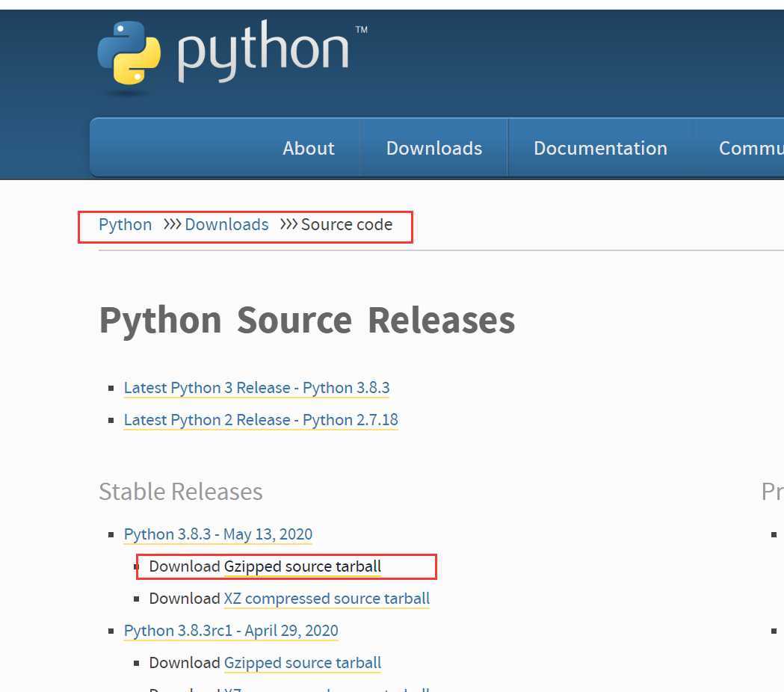Click the Python Source Releases heading
784x692 pixels.
pyautogui.click(x=306, y=321)
